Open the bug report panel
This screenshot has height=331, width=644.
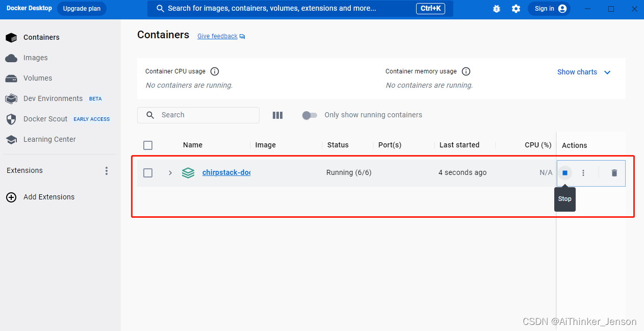pos(496,9)
